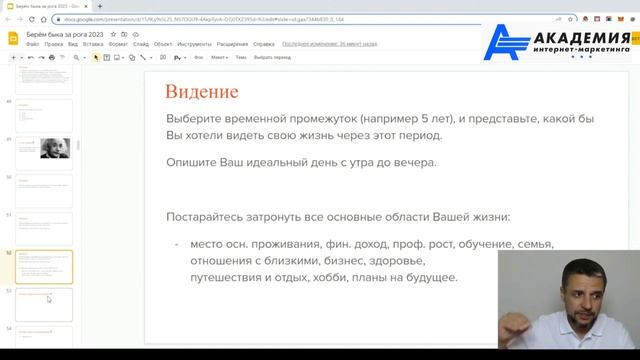Select slide 50 thumbnail
The image size is (640, 360).
pyautogui.click(x=44, y=191)
